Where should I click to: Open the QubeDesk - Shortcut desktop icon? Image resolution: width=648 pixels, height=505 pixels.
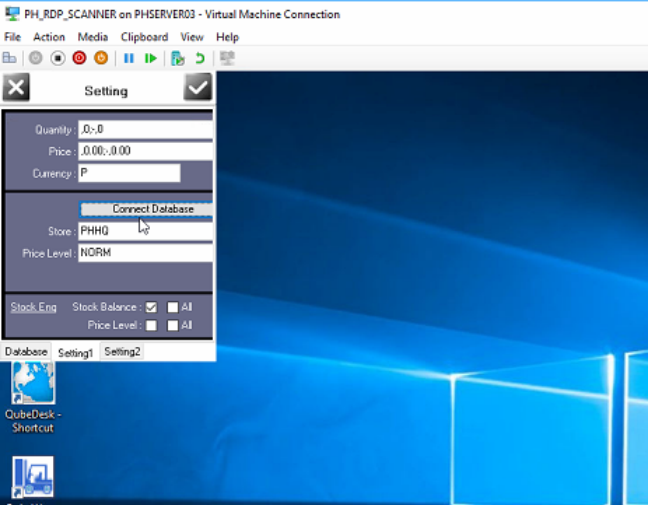coord(33,382)
